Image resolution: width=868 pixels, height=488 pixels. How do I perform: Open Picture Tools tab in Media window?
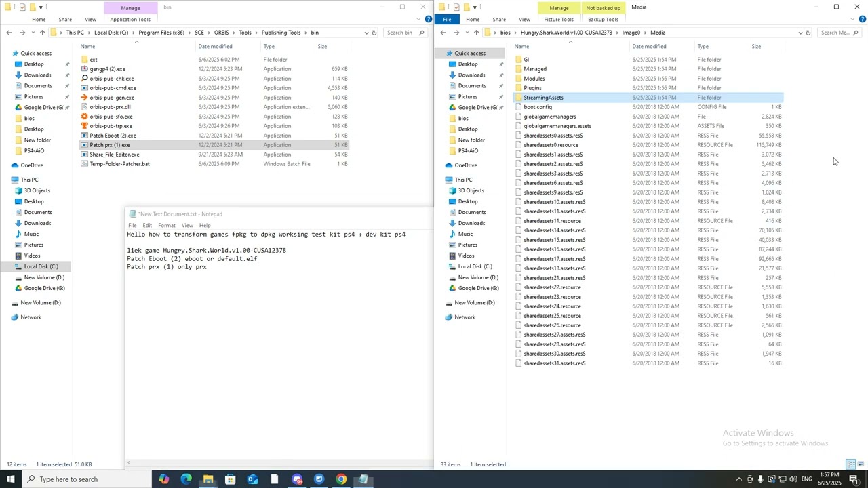click(559, 19)
